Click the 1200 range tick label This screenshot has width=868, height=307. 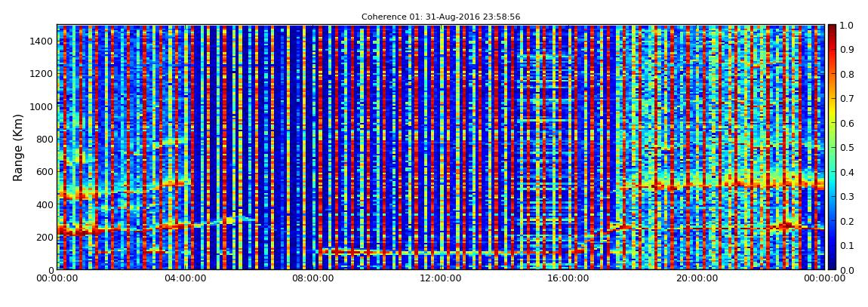tap(42, 74)
